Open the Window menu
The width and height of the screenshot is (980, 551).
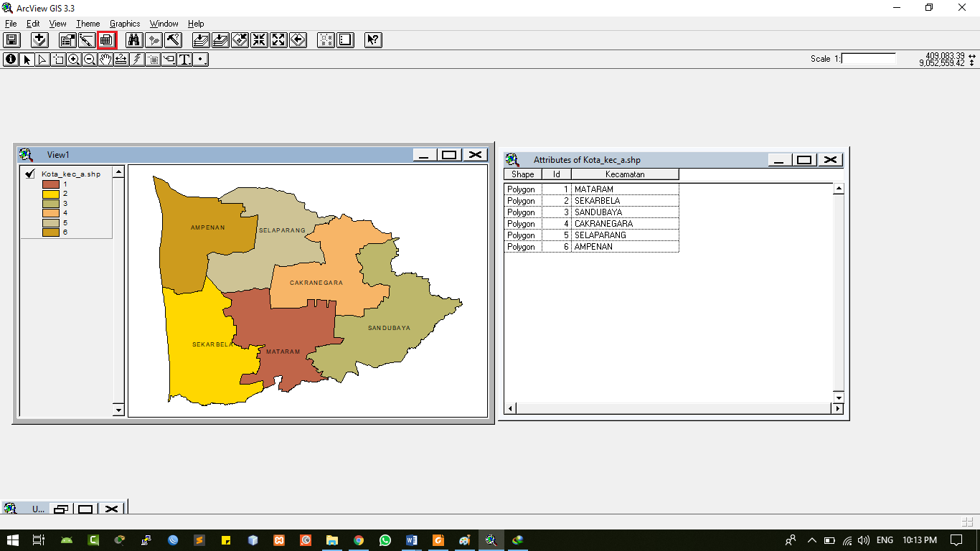(x=164, y=24)
